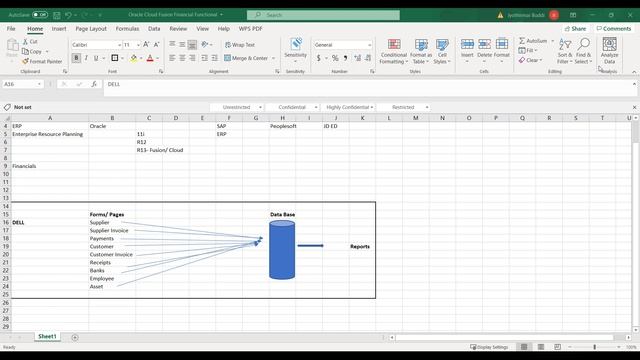The image size is (640, 360).
Task: Click the Name Box showing A16
Action: point(22,84)
